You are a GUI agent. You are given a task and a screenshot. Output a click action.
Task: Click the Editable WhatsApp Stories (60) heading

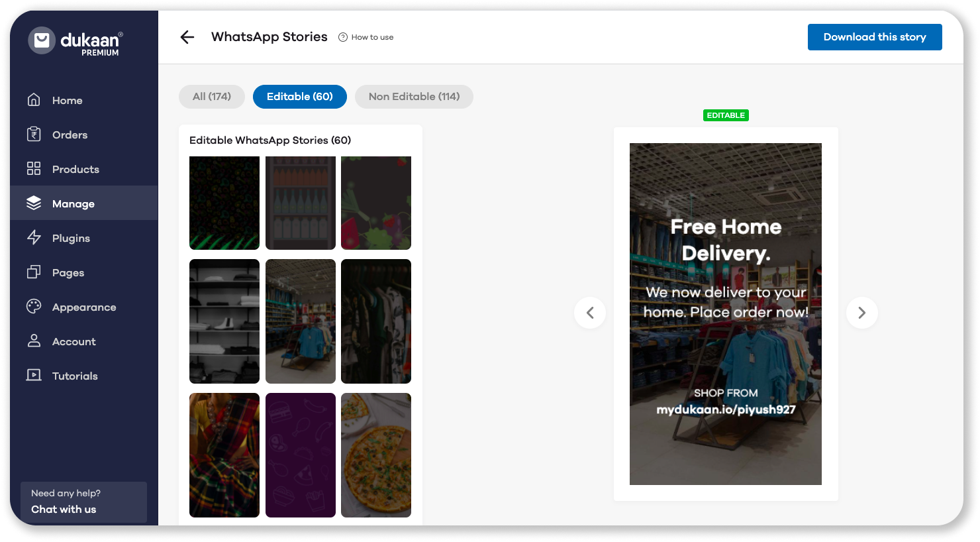pos(270,140)
